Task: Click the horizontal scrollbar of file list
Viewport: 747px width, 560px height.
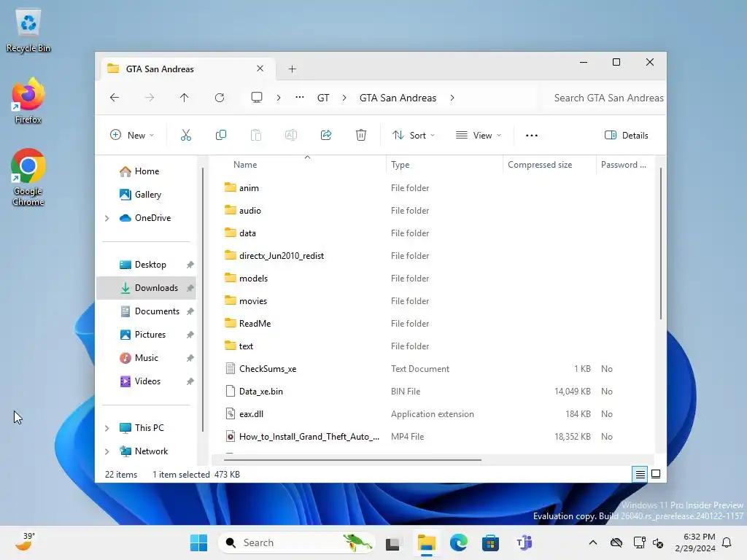Action: click(352, 460)
